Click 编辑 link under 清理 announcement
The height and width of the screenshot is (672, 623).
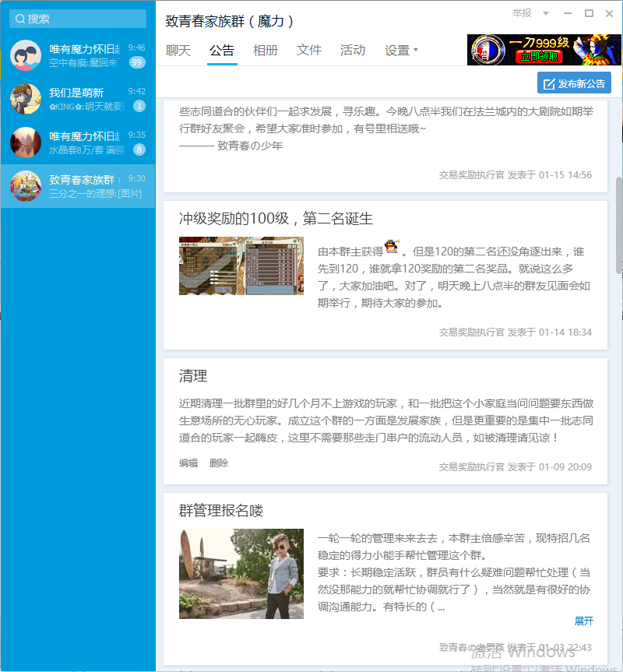(x=188, y=463)
